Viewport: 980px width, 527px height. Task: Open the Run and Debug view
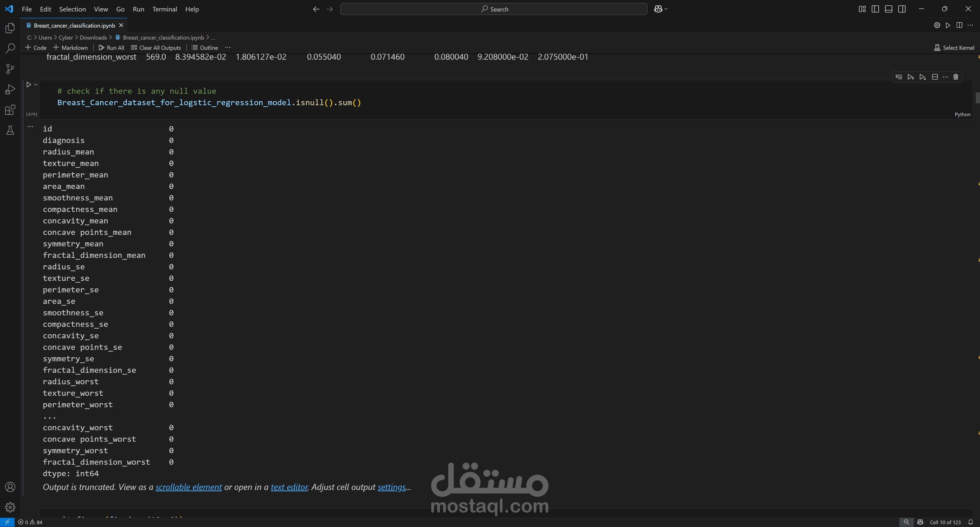click(x=10, y=89)
